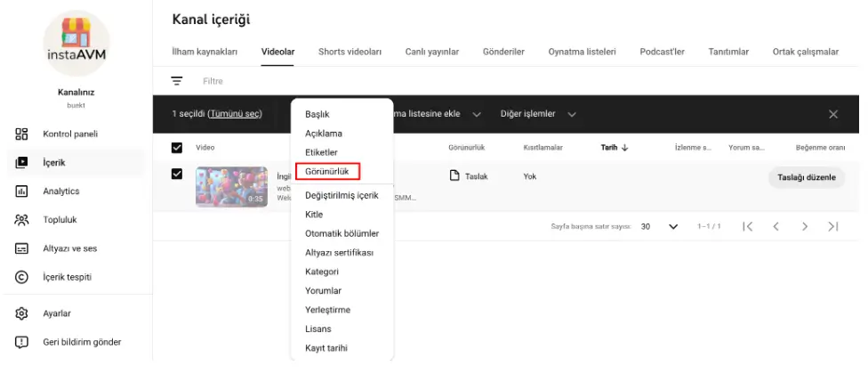Open the Kontrol paneli dashboard icon
The height and width of the screenshot is (374, 868).
click(x=21, y=134)
